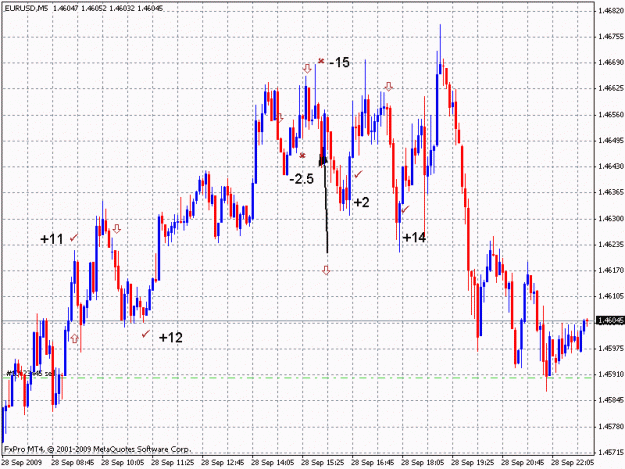Click the time axis label 28 Sep 14:05
Viewport: 625px width, 469px height.
tap(273, 463)
